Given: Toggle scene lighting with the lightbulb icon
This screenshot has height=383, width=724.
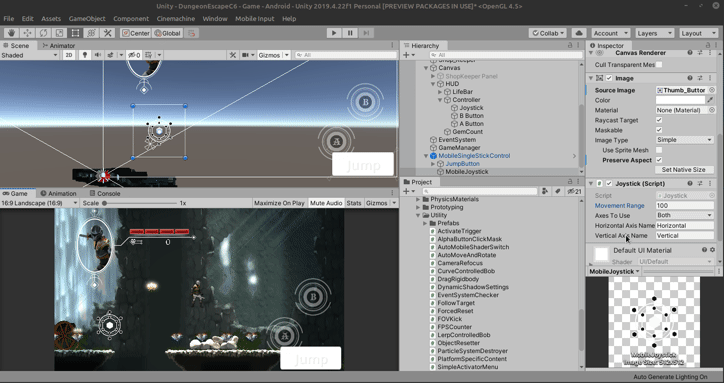Looking at the screenshot, I should (84, 55).
